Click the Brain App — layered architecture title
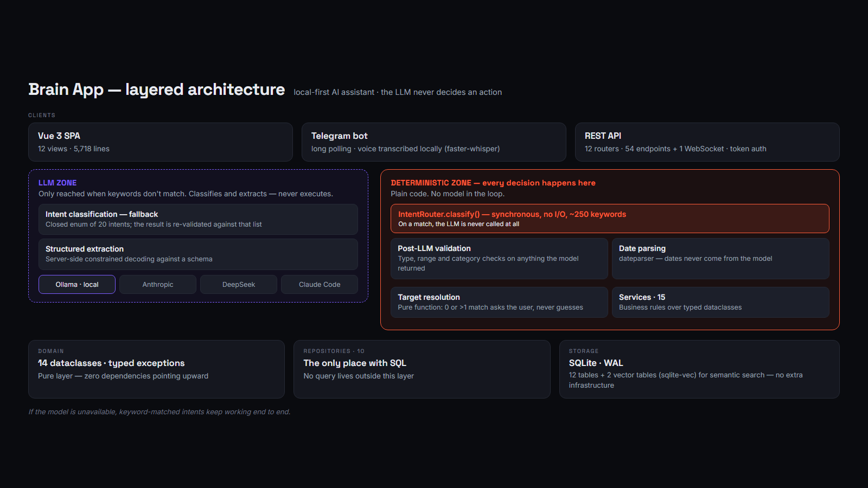The width and height of the screenshot is (868, 488). tap(157, 89)
